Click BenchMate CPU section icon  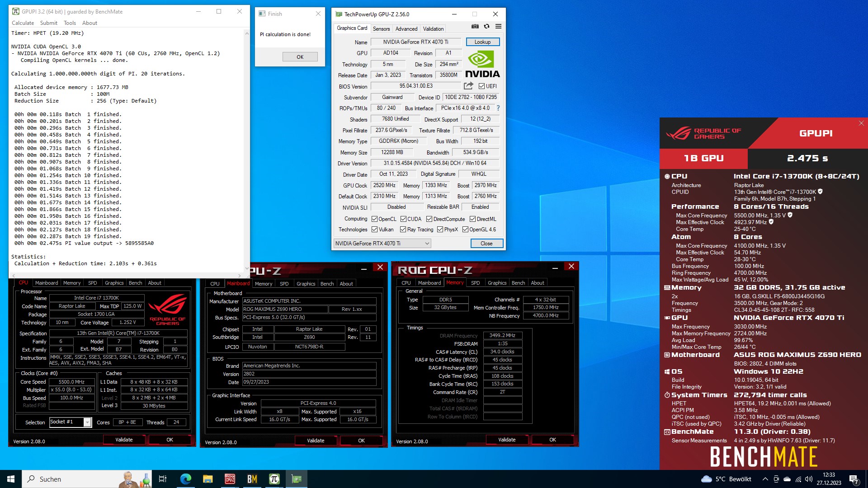(x=667, y=177)
